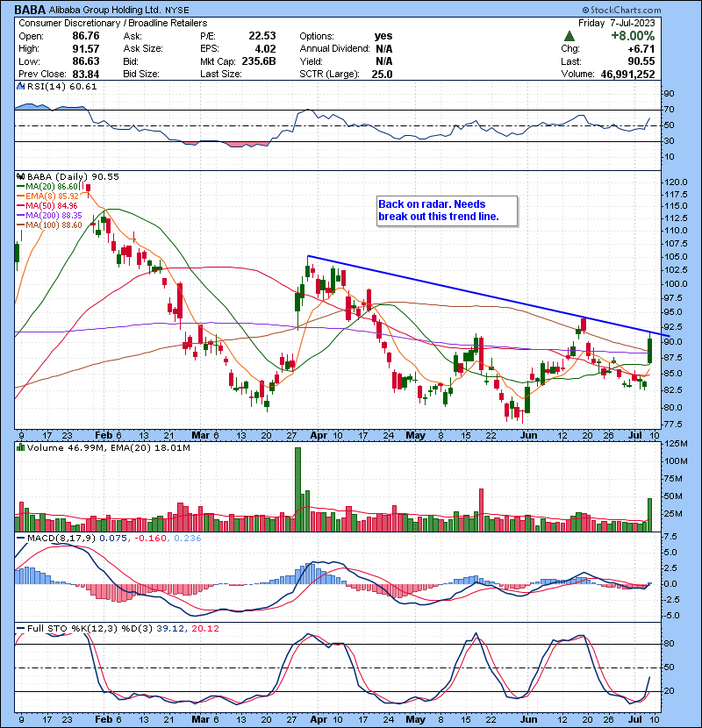Image resolution: width=702 pixels, height=728 pixels.
Task: Click the High value 91.57
Action: tap(85, 49)
